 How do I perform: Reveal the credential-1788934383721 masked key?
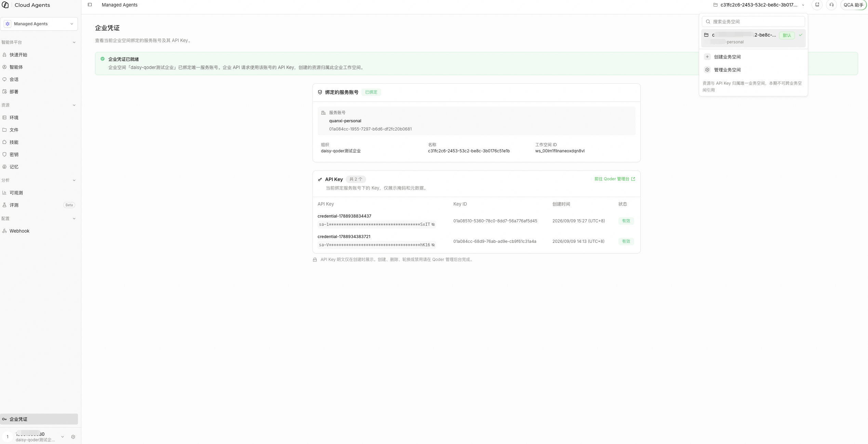click(x=433, y=245)
